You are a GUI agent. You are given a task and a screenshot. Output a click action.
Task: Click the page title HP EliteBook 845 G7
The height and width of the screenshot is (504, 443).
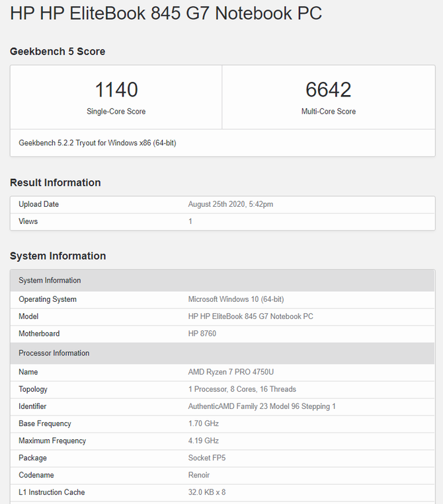click(166, 13)
